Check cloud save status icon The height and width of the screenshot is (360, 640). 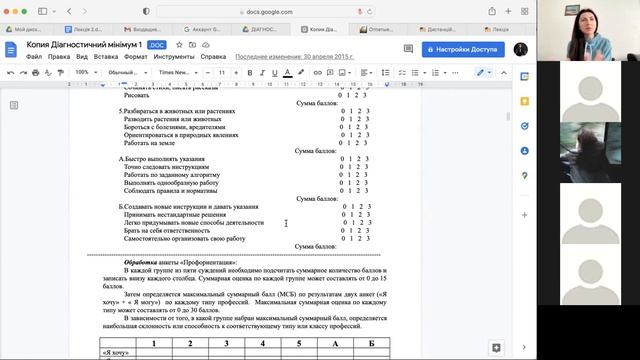[206, 45]
